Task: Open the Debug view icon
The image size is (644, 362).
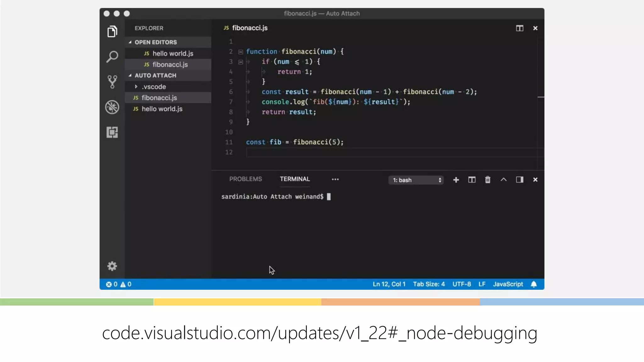Action: coord(112,107)
